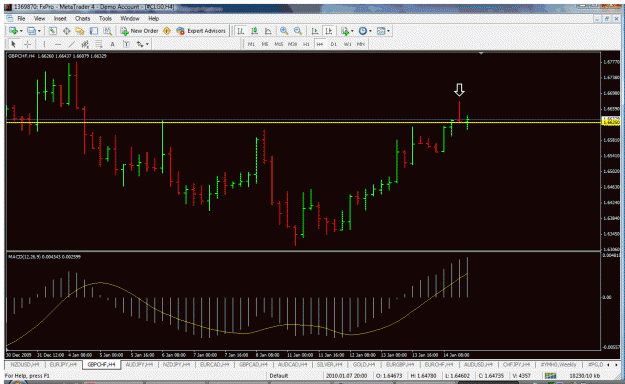The image size is (625, 384).
Task: Switch to the GOLD,H4 chart tab
Action: point(364,364)
